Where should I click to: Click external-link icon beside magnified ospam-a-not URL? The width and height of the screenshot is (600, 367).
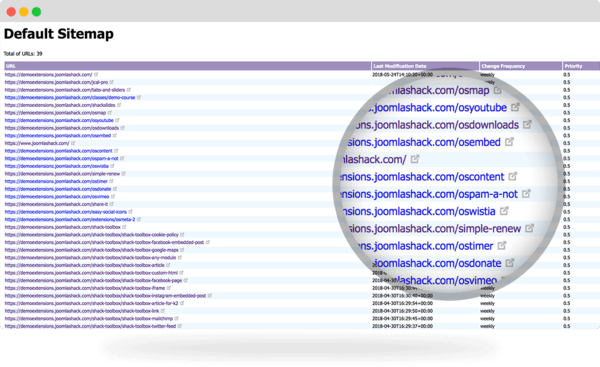click(527, 194)
